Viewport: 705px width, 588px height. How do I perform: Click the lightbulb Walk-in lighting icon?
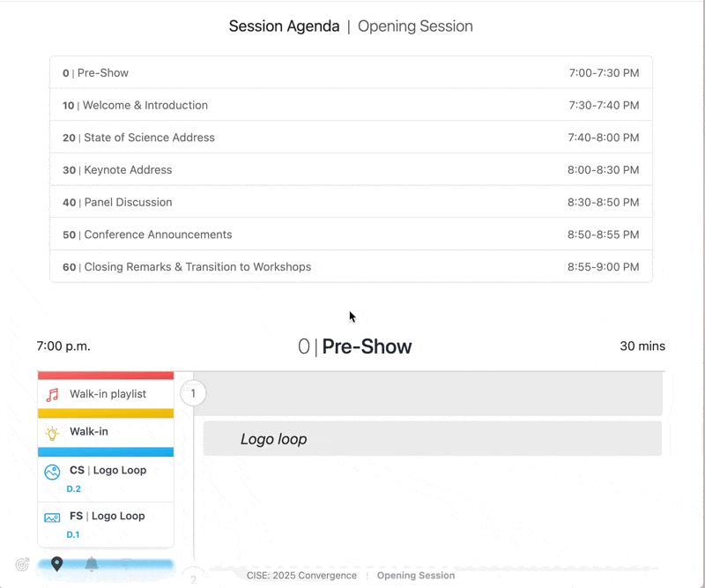pyautogui.click(x=53, y=432)
